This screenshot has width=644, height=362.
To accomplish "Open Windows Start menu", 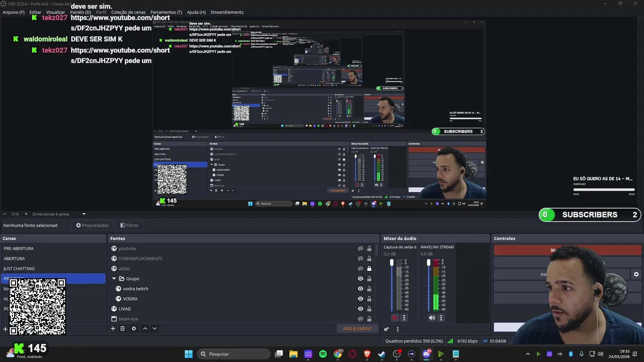I will 188,354.
